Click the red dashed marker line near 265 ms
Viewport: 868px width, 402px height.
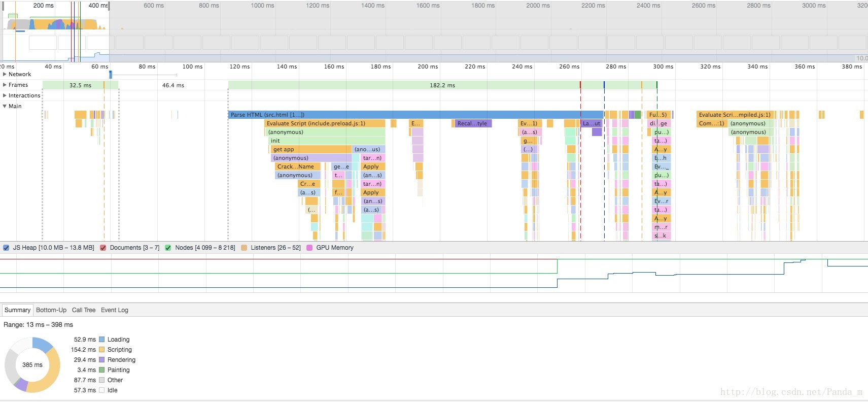point(580,162)
